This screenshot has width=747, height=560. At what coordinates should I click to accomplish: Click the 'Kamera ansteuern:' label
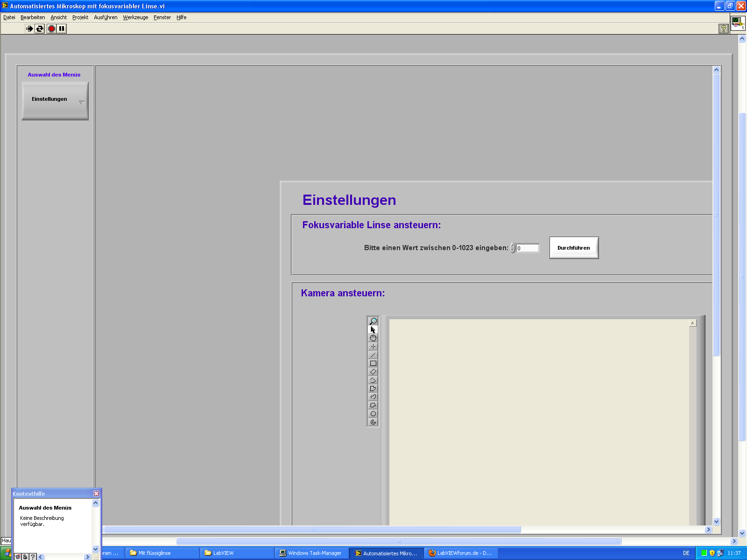[343, 293]
